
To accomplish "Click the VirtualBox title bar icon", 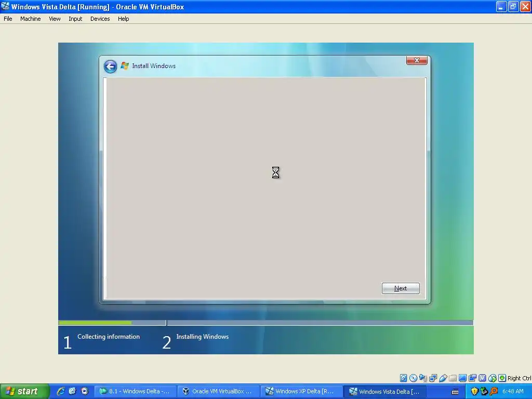I will tap(5, 6).
